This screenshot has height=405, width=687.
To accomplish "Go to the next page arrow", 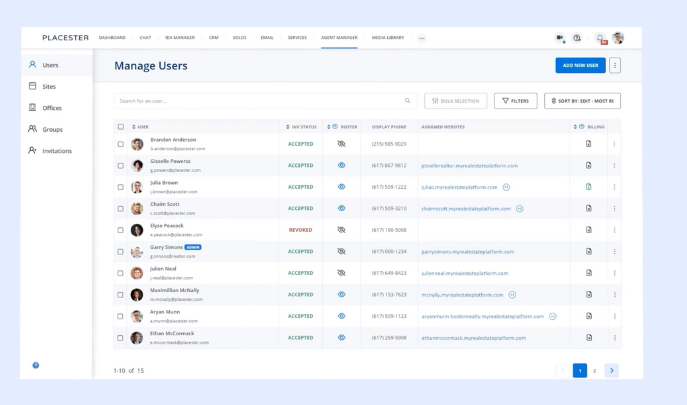I will tap(611, 370).
